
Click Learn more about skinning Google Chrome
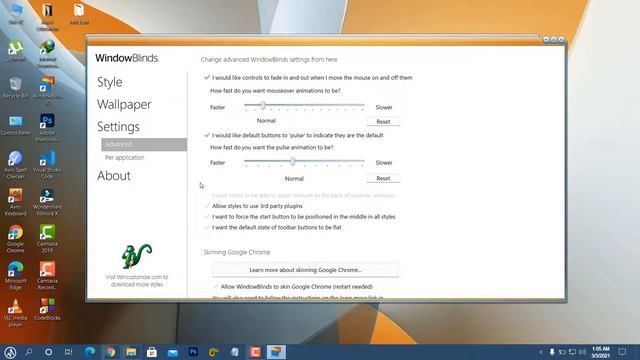tap(305, 270)
